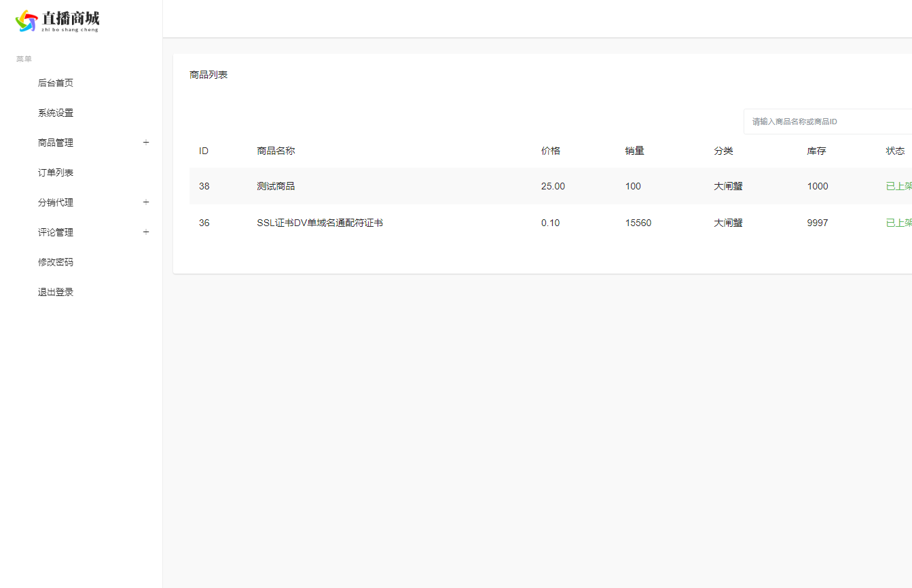This screenshot has height=588, width=912.
Task: Click the 商品名称 column header
Action: pos(276,151)
